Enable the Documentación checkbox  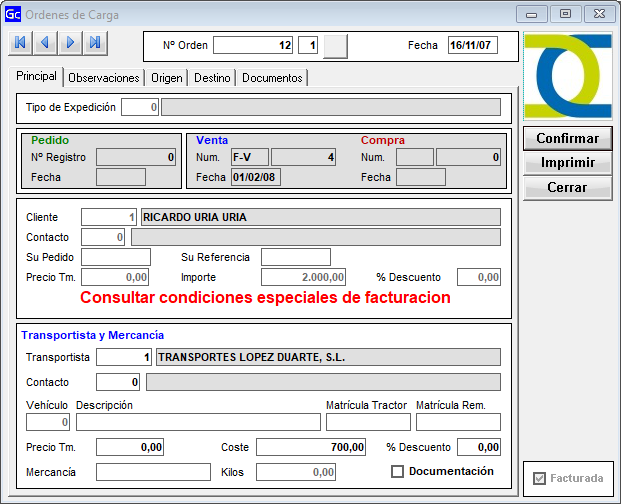tap(397, 472)
